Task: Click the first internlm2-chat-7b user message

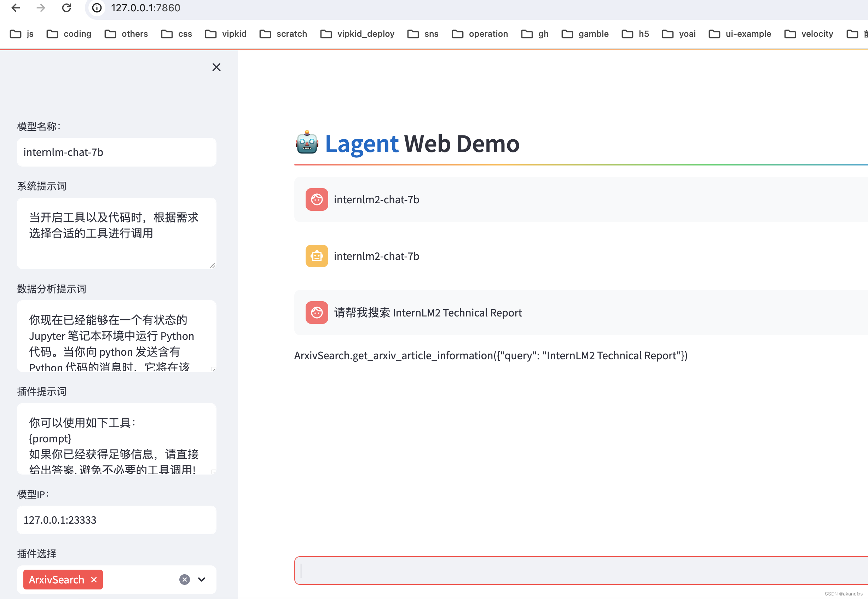Action: pyautogui.click(x=377, y=199)
